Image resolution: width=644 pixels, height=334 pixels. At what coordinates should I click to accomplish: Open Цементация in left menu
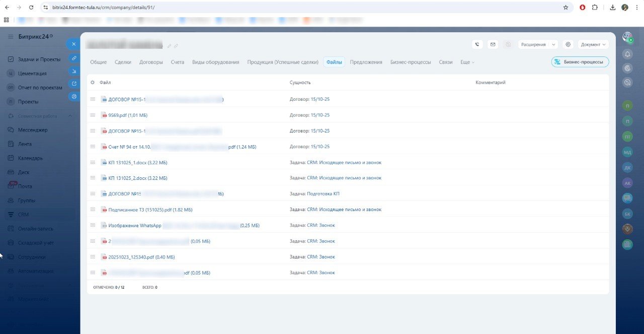(x=32, y=74)
